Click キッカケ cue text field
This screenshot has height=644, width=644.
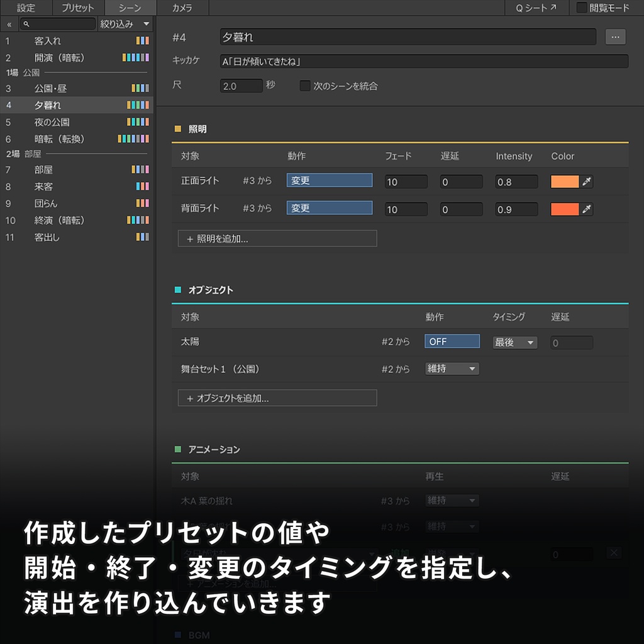424,61
